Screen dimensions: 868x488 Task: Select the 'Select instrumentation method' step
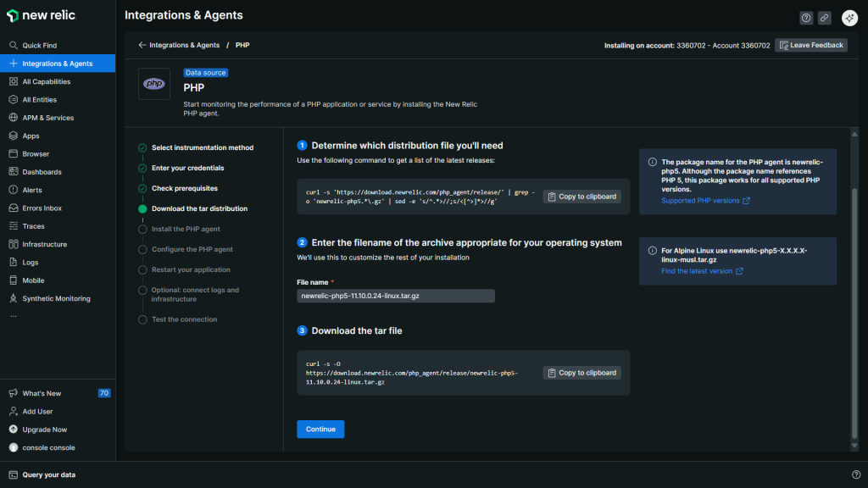point(202,147)
